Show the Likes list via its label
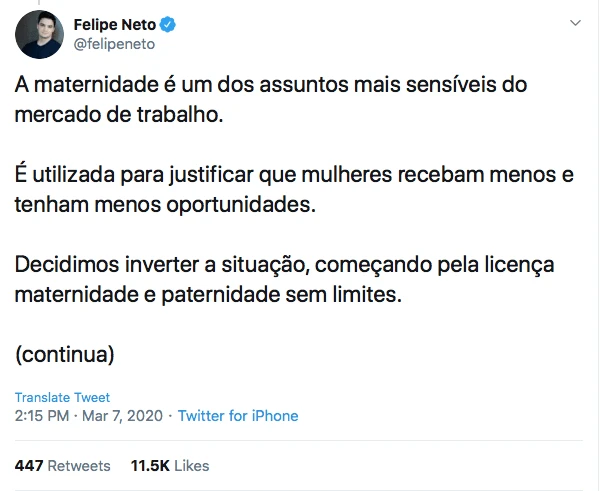This screenshot has width=600, height=491. [x=192, y=465]
